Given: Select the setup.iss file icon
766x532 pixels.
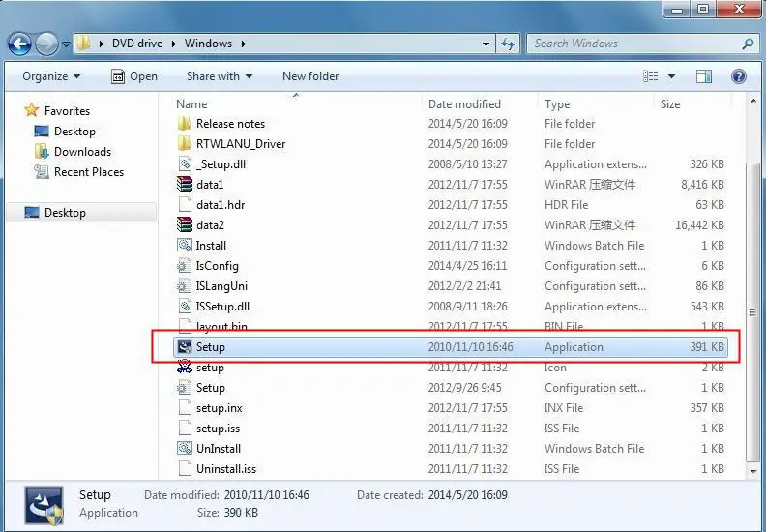Looking at the screenshot, I should click(x=184, y=428).
